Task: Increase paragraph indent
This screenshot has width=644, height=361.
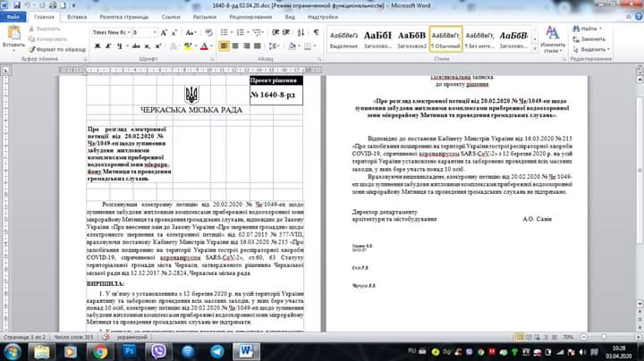Action: click(x=286, y=32)
